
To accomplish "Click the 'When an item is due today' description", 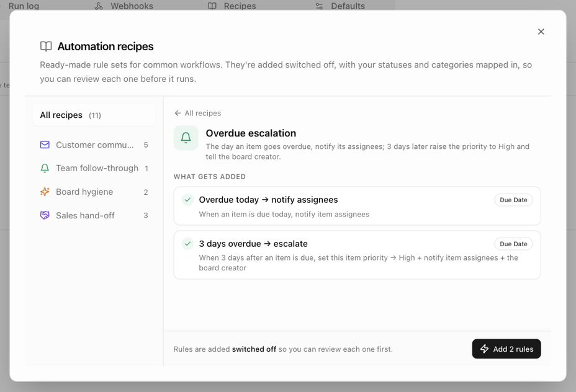I will point(284,215).
